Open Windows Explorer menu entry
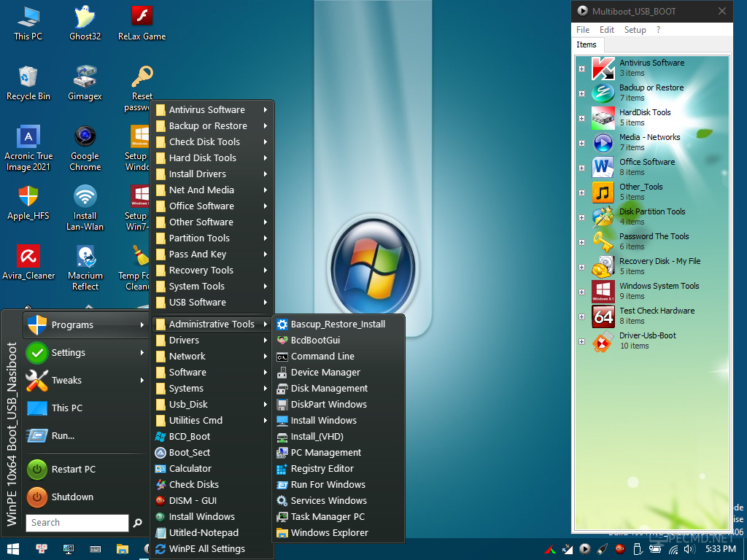This screenshot has height=560, width=747. pos(338,533)
